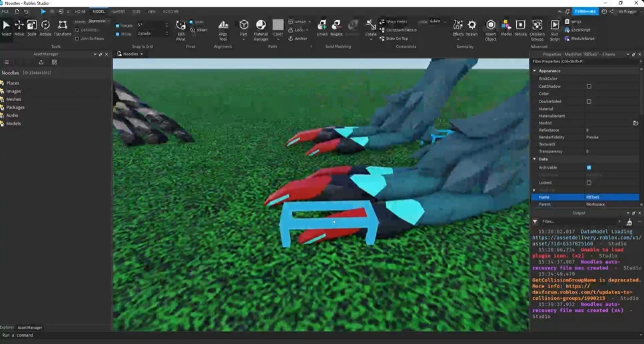Click the Undo arrow in title toolbar
Image resolution: width=644 pixels, height=344 pixels.
click(x=26, y=11)
